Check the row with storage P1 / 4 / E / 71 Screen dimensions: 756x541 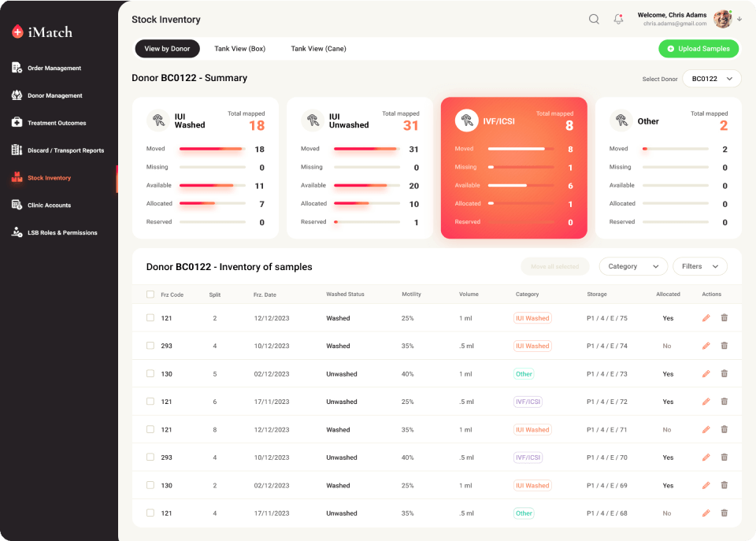point(150,429)
